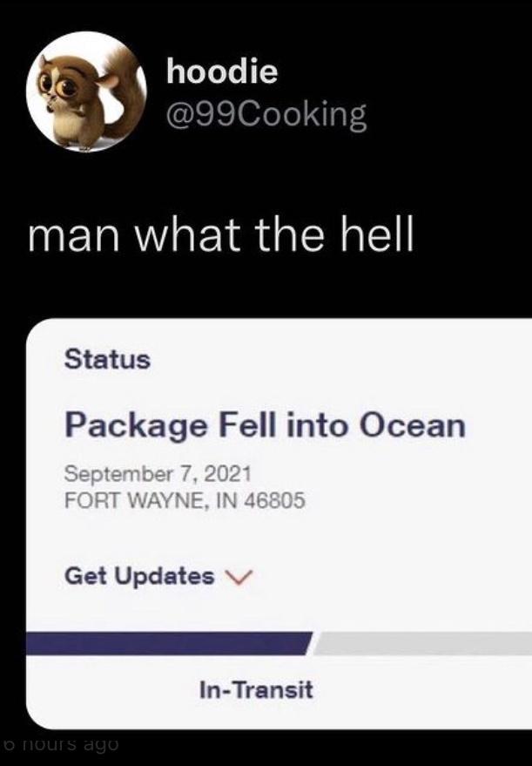The height and width of the screenshot is (766, 532).
Task: Open the lemur profile avatar
Action: tap(86, 92)
